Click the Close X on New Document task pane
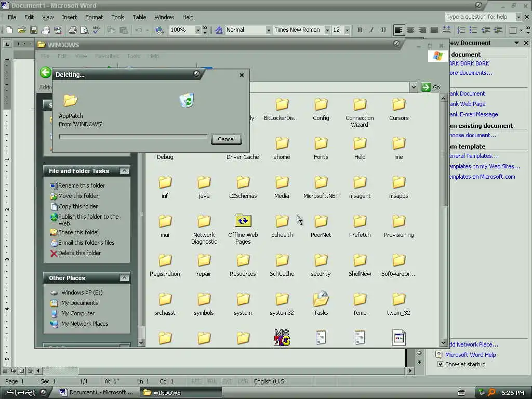This screenshot has height=399, width=532. (x=526, y=43)
